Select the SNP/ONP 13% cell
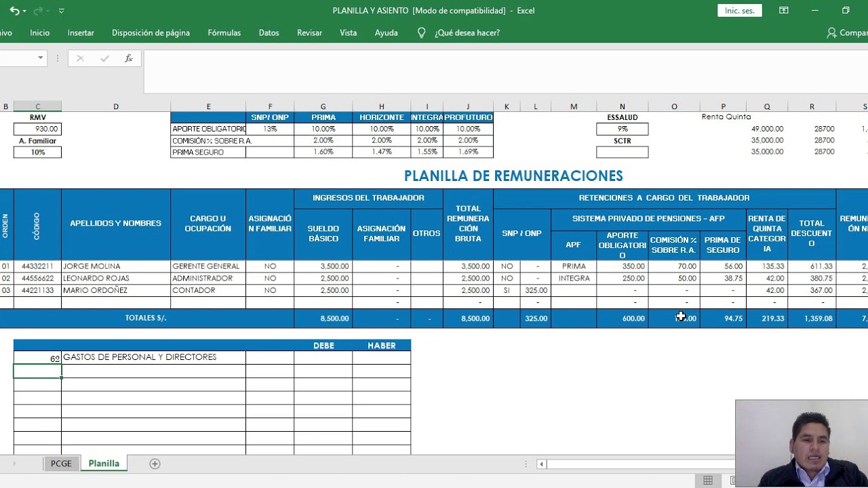The height and width of the screenshot is (488, 868). pos(270,129)
